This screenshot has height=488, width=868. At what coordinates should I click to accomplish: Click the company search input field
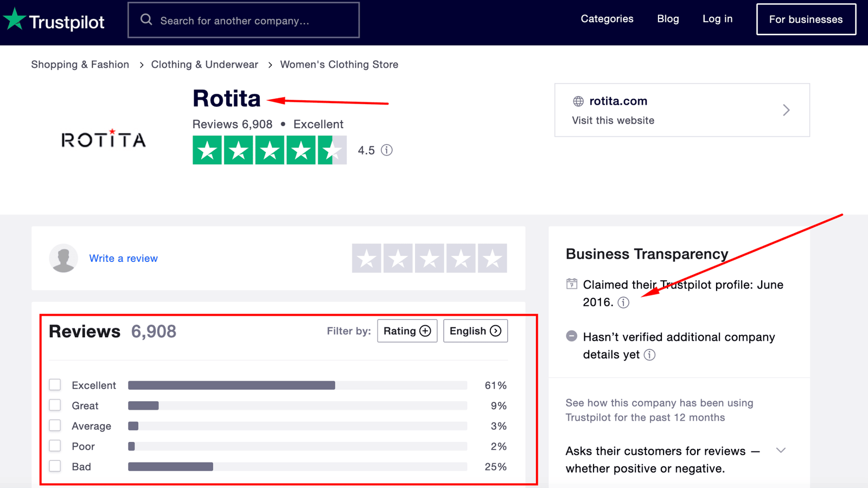coord(244,20)
